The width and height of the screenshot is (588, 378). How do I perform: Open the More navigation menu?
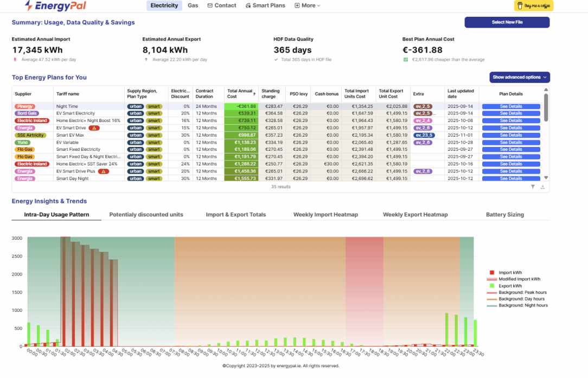(x=308, y=5)
